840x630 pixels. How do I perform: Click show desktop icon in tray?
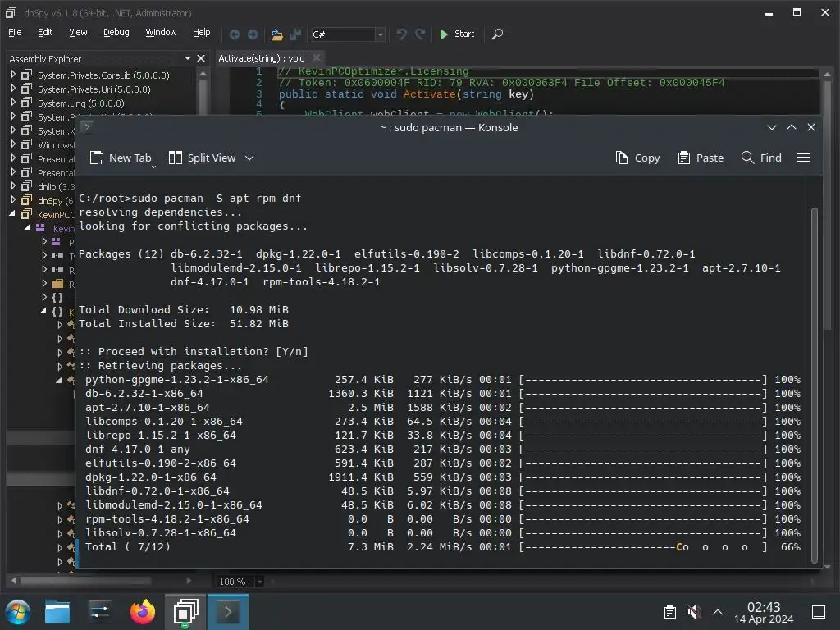pyautogui.click(x=819, y=612)
